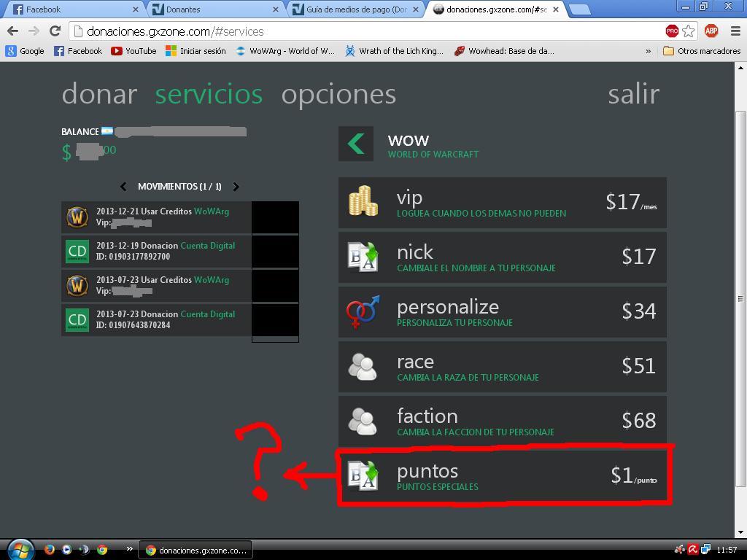Click the faction people icon
Screen dimensions: 747x560
[363, 421]
